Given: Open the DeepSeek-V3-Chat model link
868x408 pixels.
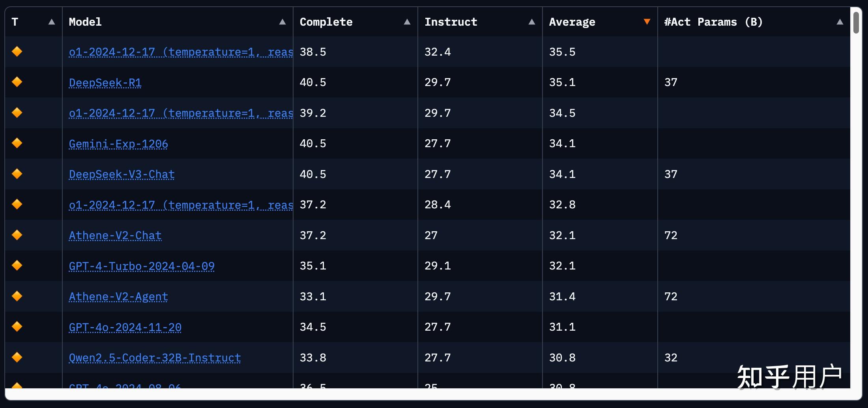Looking at the screenshot, I should coord(122,174).
